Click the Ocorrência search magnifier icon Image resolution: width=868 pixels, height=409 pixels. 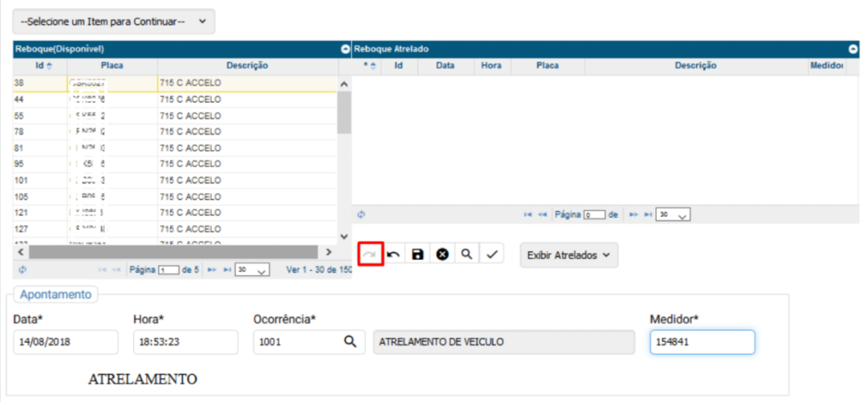[349, 341]
